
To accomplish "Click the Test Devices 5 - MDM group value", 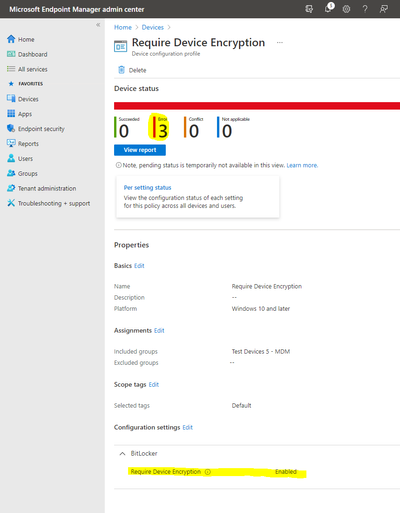I will click(261, 351).
